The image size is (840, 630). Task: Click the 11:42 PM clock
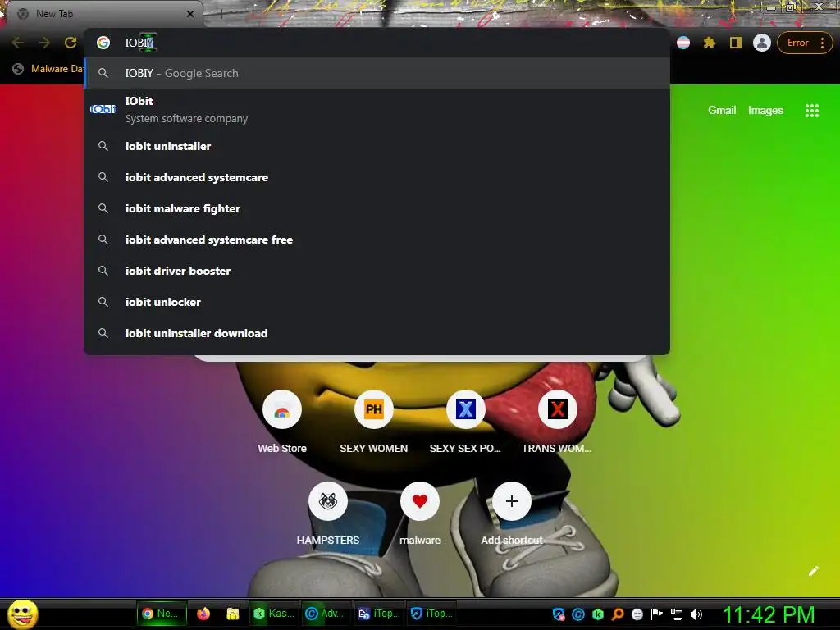[x=769, y=614]
